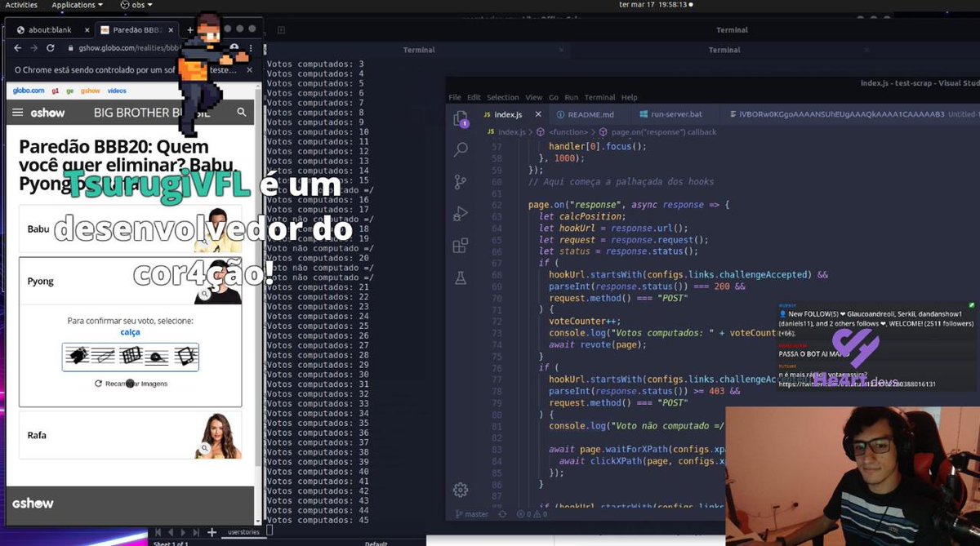Open the Terminal menu in VS Code

click(x=599, y=97)
